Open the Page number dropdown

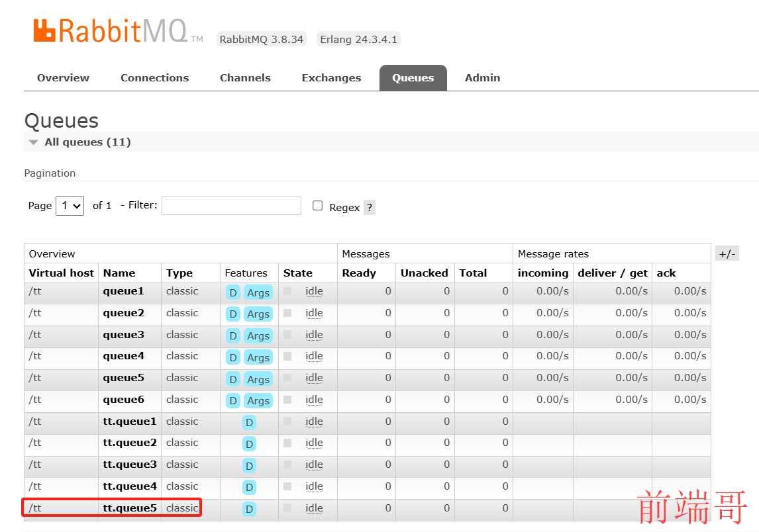point(70,206)
